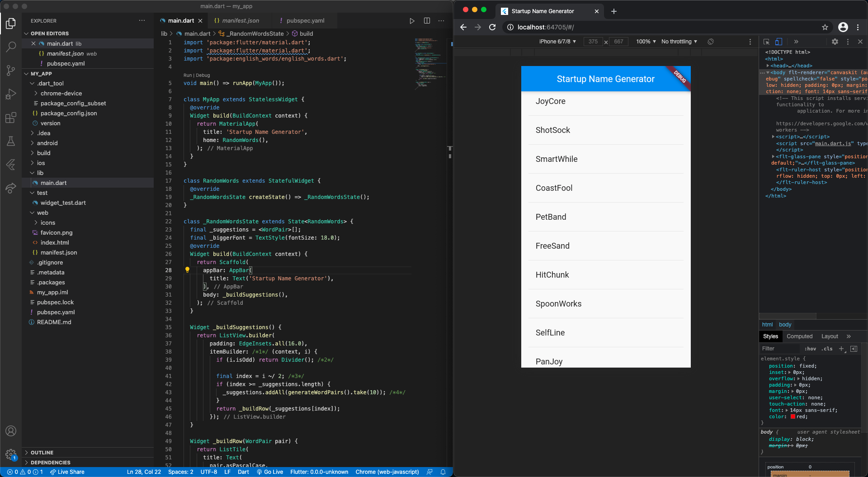The height and width of the screenshot is (477, 868).
Task: Click the Dart language mode indicator
Action: coord(243,472)
